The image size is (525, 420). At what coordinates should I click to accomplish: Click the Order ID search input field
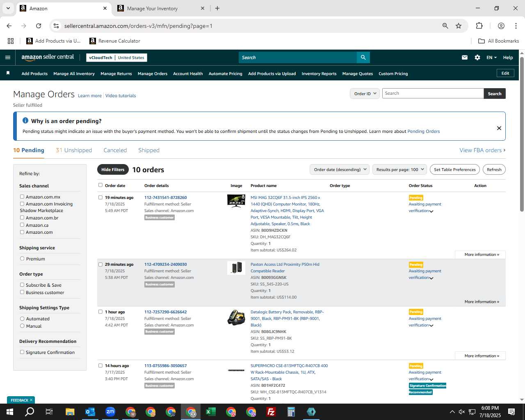(x=433, y=94)
